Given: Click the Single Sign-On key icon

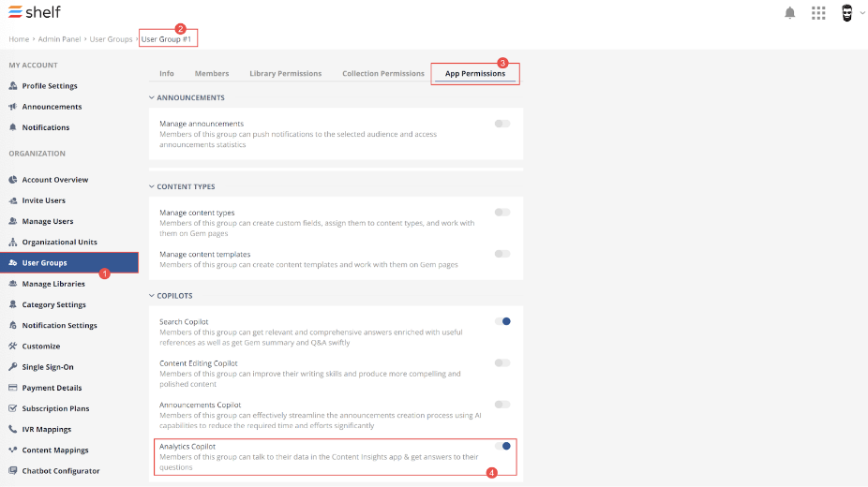Looking at the screenshot, I should coord(13,367).
